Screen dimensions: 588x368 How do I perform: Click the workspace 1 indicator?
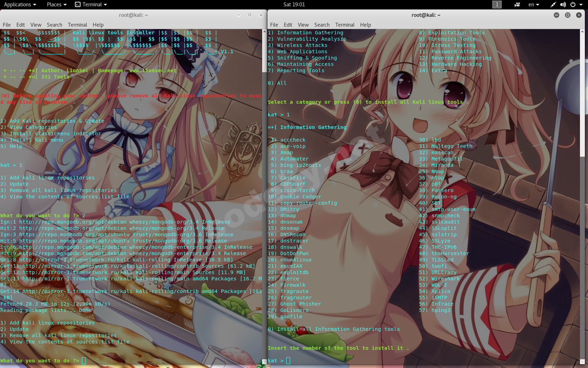(x=497, y=5)
